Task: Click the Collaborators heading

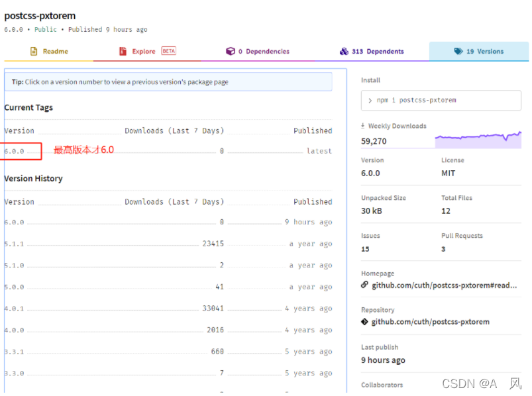Action: (x=382, y=385)
